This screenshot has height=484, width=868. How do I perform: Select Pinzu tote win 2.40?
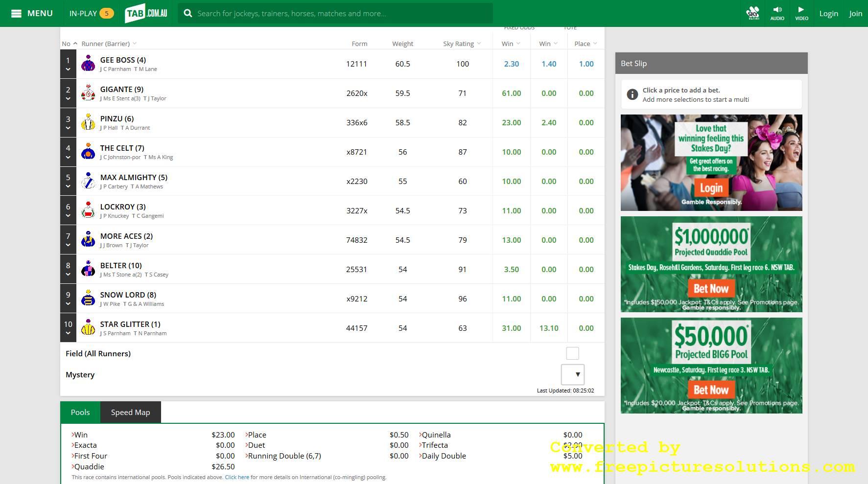tap(549, 122)
